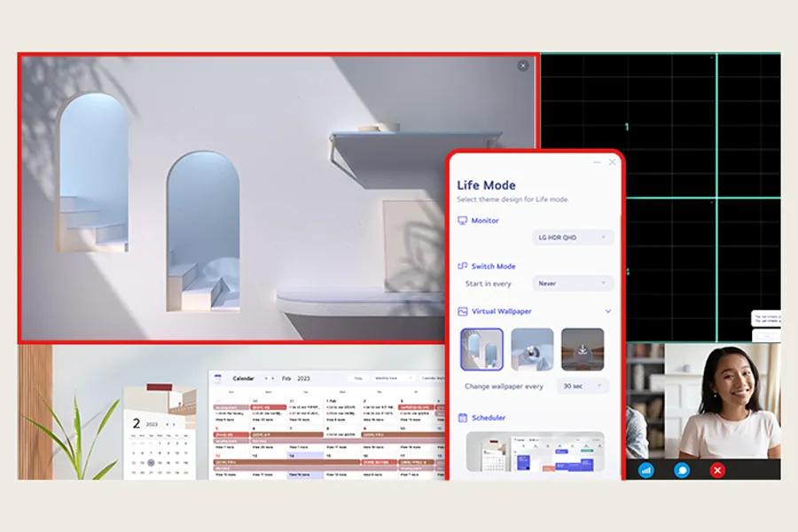This screenshot has width=798, height=532.
Task: Click the Calendar app logo icon
Action: 217,375
